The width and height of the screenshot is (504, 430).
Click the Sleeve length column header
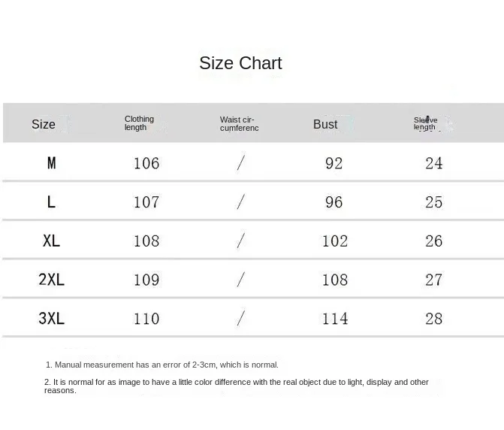click(x=425, y=124)
